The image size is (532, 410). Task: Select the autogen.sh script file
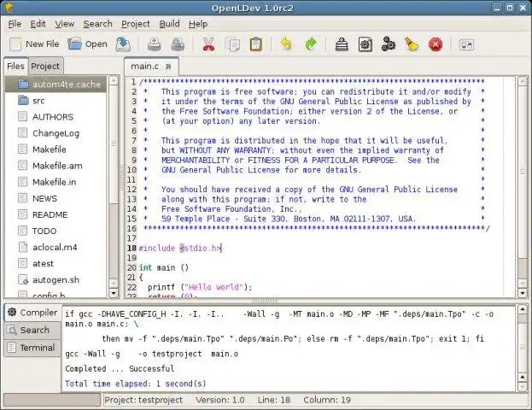click(x=56, y=279)
